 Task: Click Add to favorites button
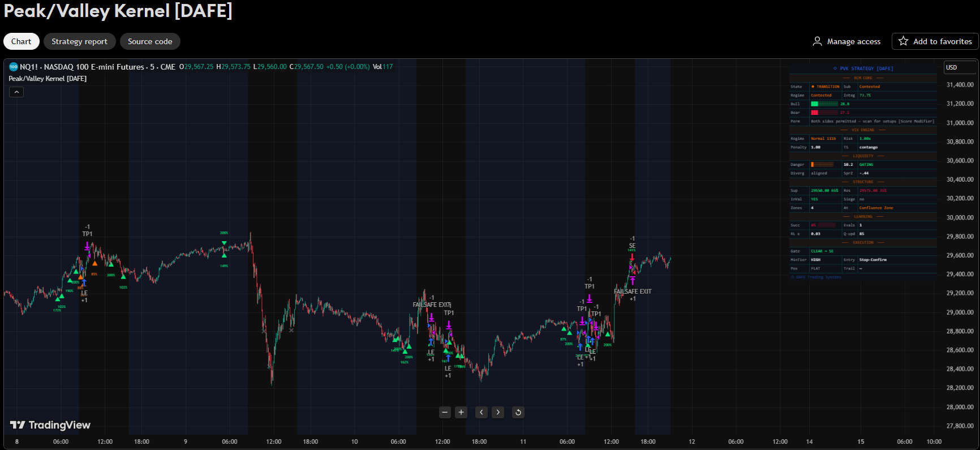(x=935, y=41)
